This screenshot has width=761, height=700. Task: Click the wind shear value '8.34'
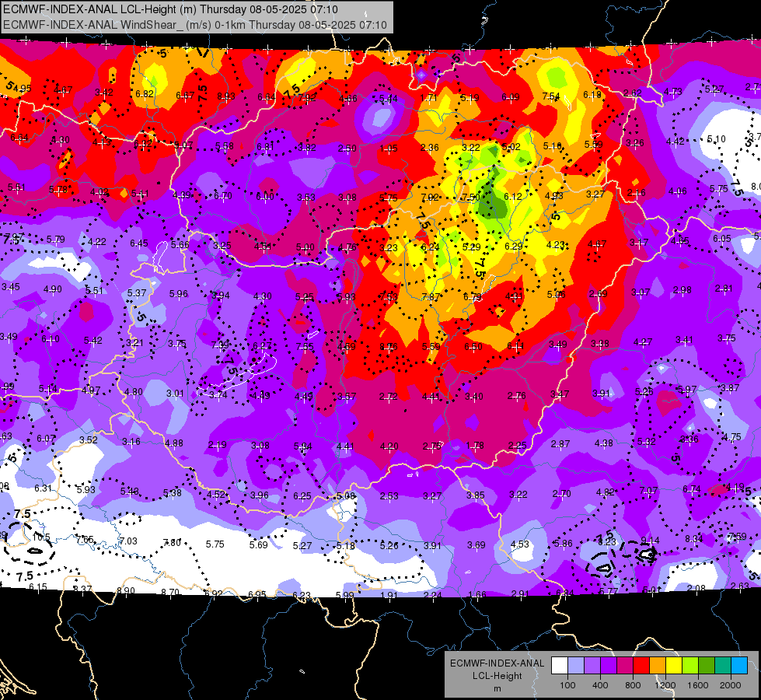pyautogui.click(x=694, y=538)
